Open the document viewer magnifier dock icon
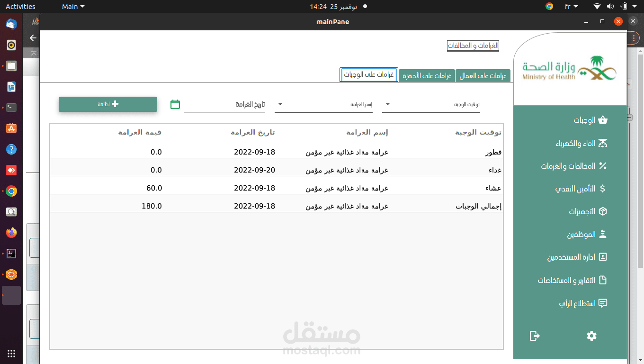Screen dimensions: 644x364 click(11, 212)
